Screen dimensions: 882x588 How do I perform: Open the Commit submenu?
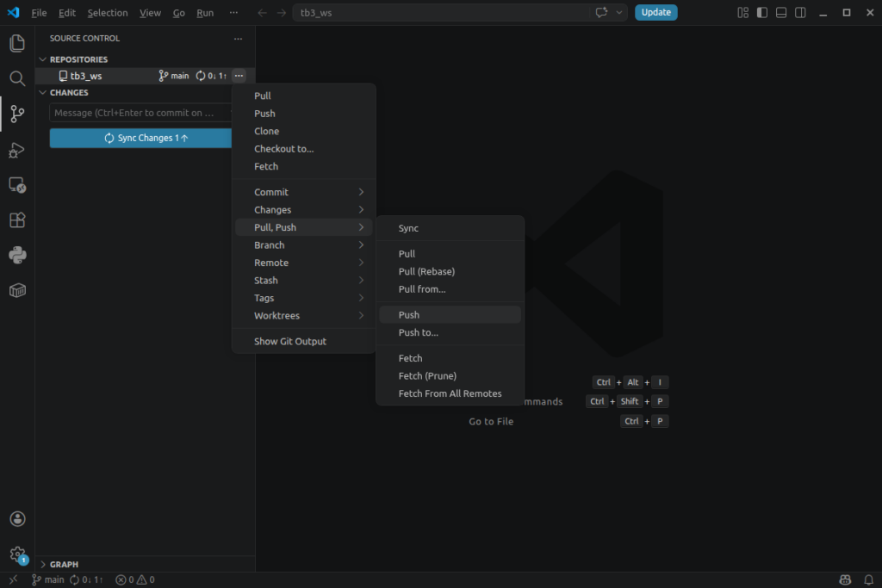(304, 192)
